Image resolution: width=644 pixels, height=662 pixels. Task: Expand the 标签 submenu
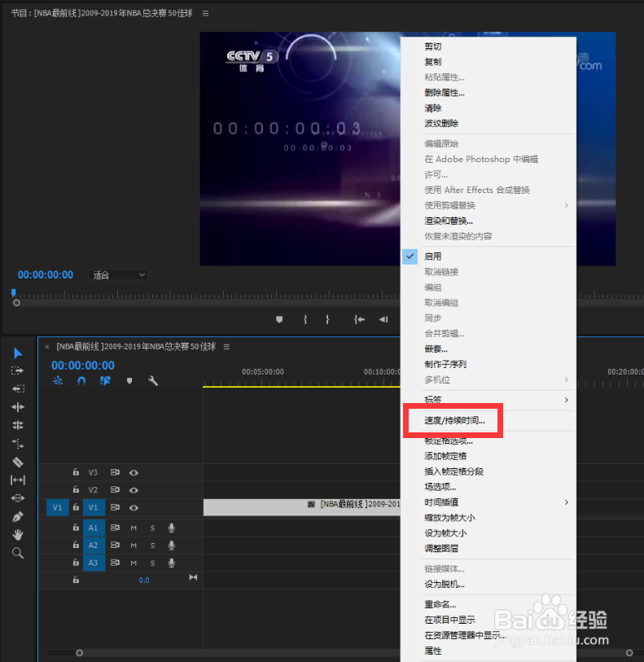point(488,399)
